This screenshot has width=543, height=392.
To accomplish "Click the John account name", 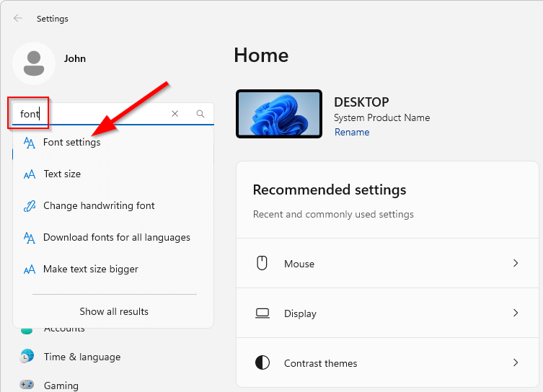I will click(75, 58).
